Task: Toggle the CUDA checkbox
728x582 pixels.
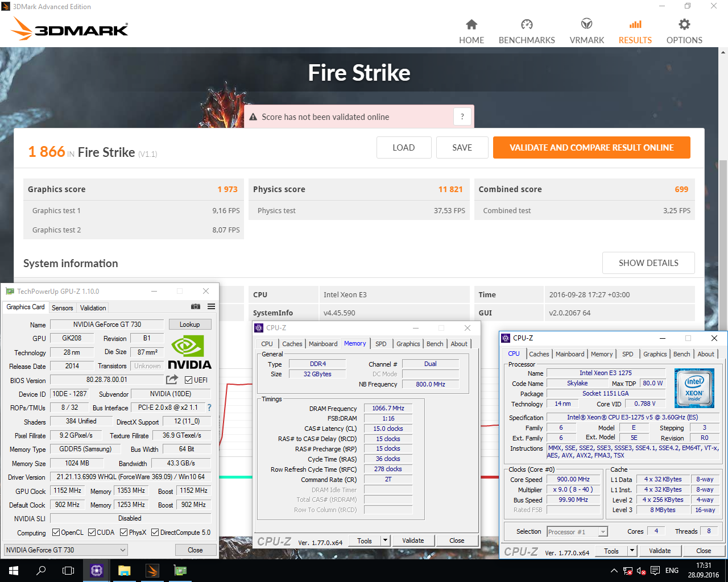Action: [x=92, y=533]
